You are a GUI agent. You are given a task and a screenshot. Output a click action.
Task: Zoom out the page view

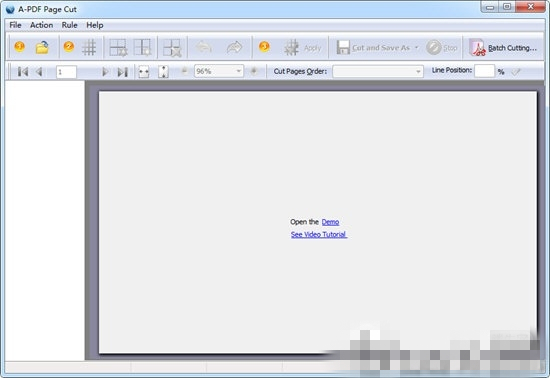tap(184, 71)
